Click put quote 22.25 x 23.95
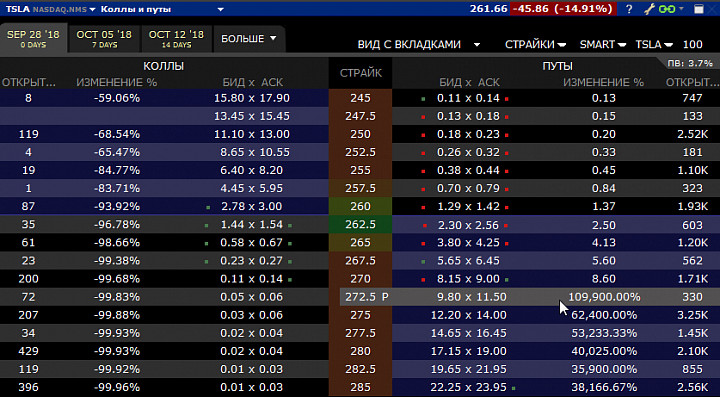The image size is (720, 397). point(468,387)
